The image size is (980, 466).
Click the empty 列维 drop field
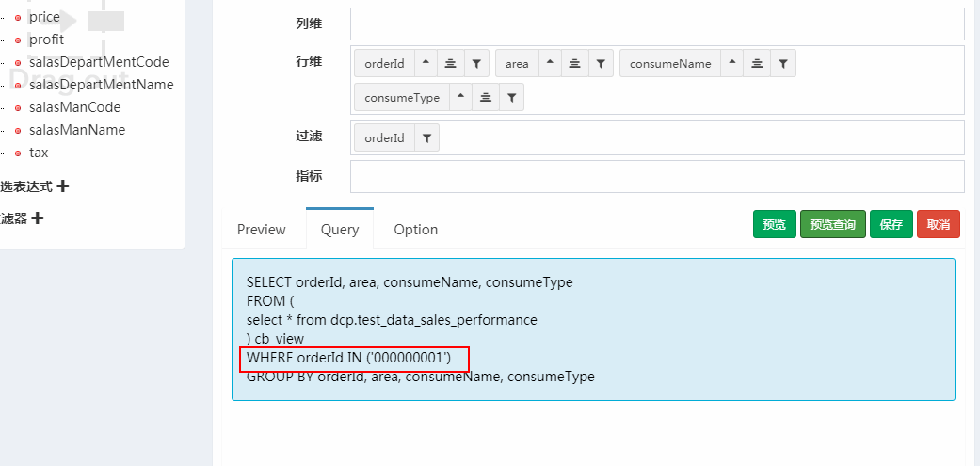point(657,24)
